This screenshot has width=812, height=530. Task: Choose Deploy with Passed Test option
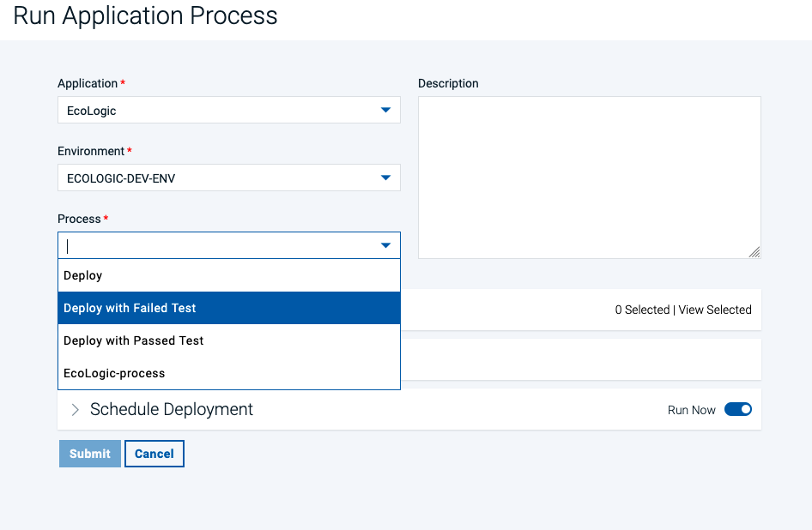tap(229, 340)
